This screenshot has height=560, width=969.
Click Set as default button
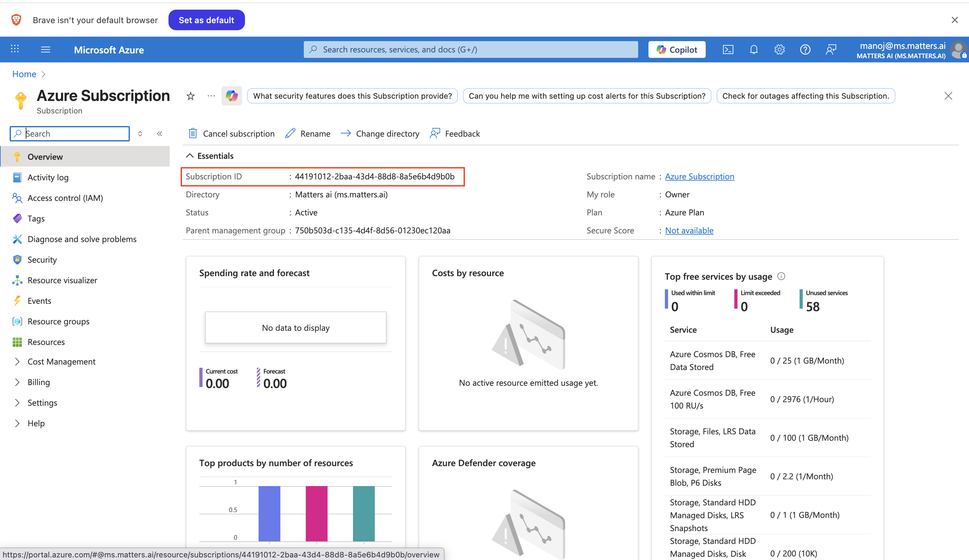206,20
